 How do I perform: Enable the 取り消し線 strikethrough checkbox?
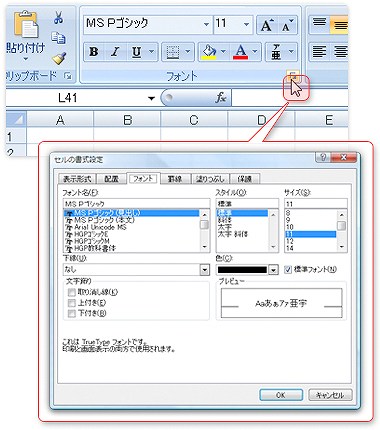[x=71, y=292]
